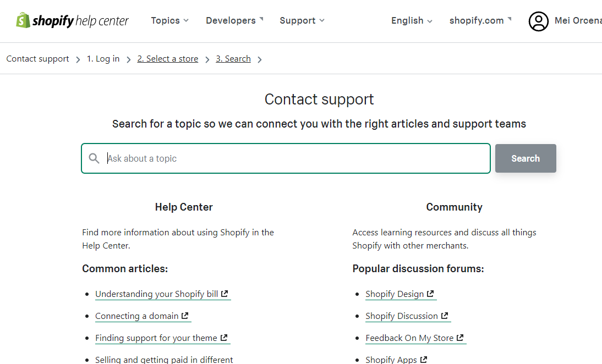Click Popular discussion forums: subheading
This screenshot has height=364, width=602.
pos(418,268)
